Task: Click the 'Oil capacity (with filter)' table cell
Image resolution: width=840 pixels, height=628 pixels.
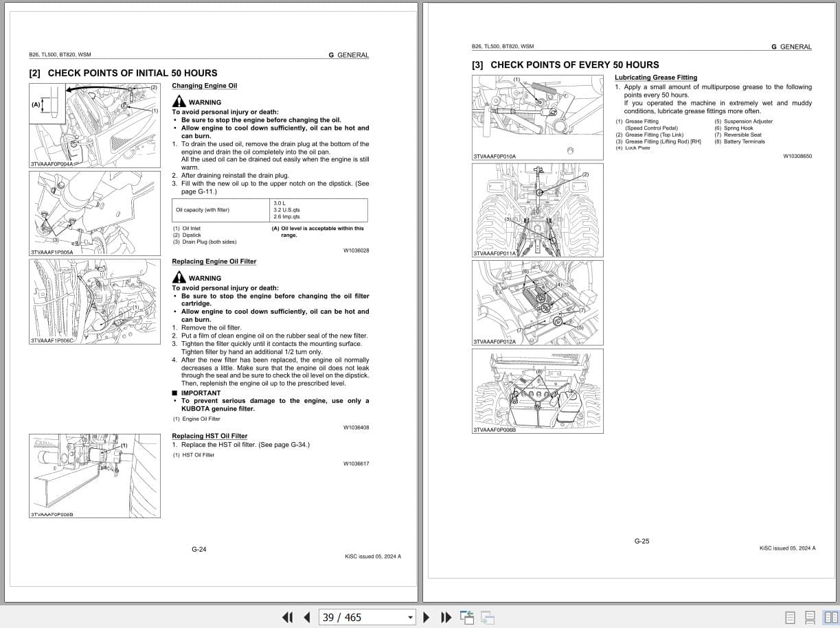Action: click(222, 210)
